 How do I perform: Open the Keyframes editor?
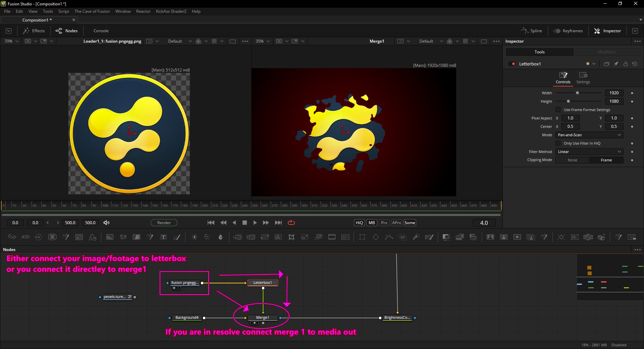[568, 31]
